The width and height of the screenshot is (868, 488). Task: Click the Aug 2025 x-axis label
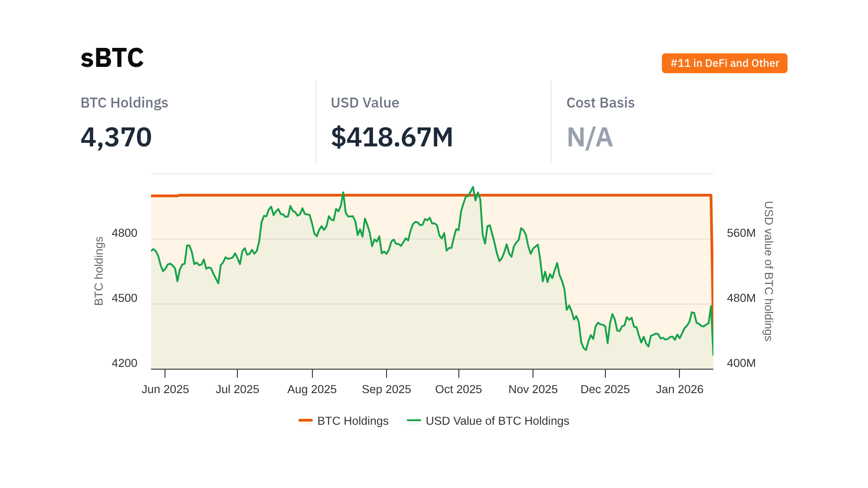(312, 389)
